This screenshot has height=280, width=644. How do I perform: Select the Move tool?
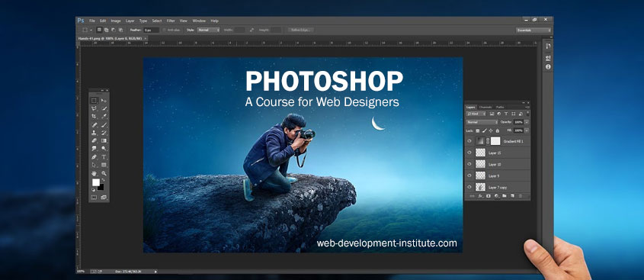pos(104,100)
